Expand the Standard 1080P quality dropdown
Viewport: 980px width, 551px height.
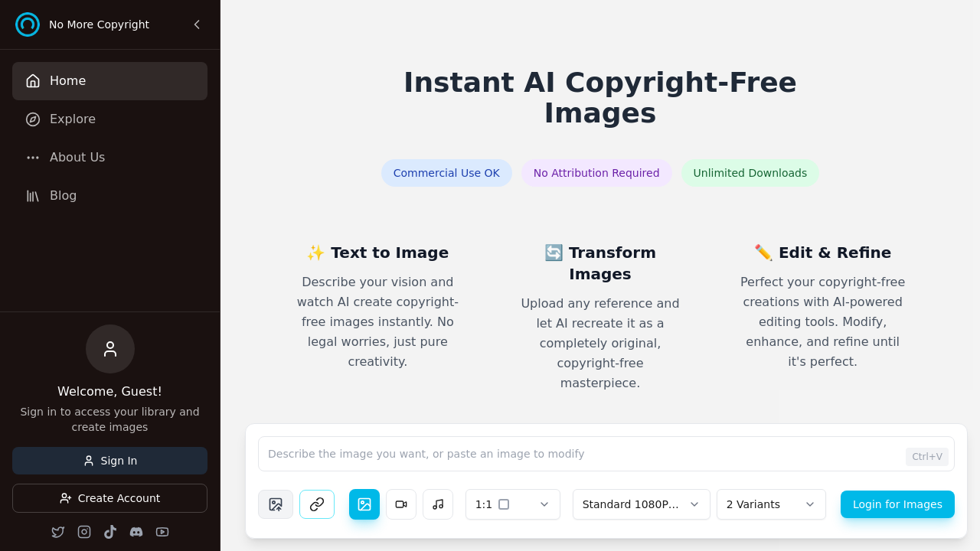(x=641, y=504)
